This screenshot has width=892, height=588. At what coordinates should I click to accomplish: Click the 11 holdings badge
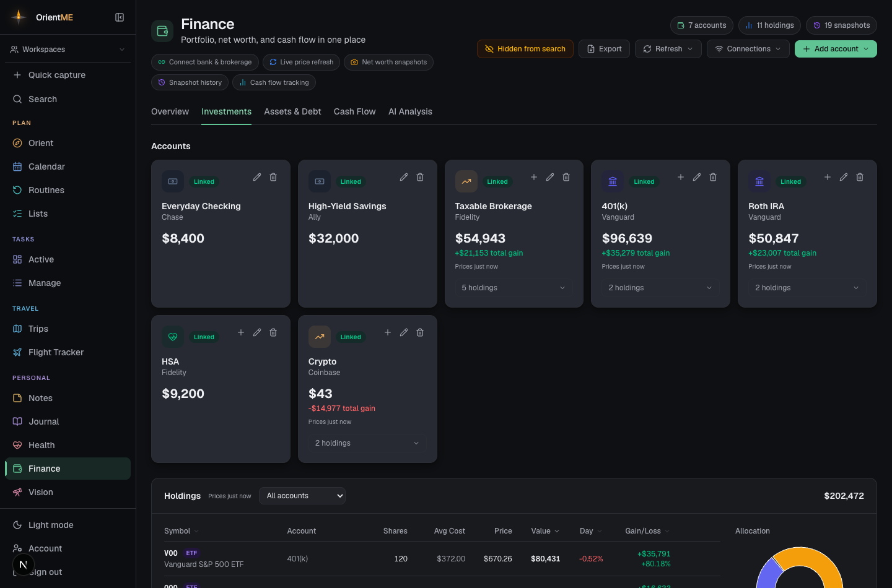pos(770,25)
